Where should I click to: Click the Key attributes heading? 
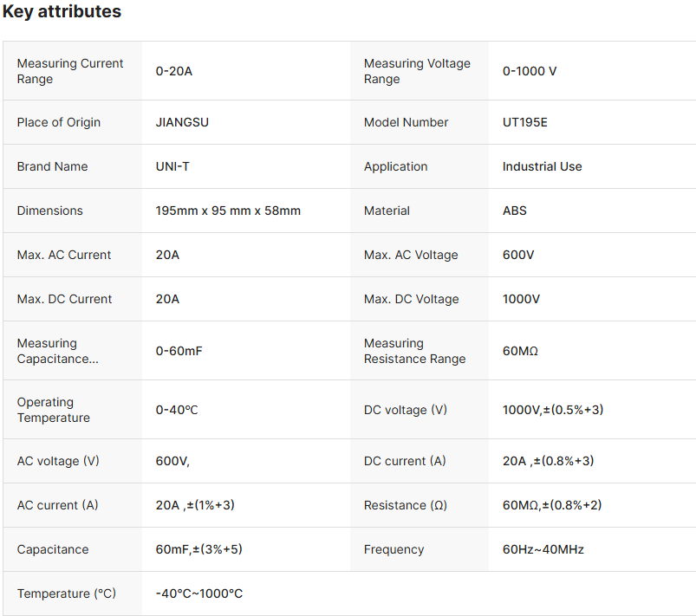point(62,12)
